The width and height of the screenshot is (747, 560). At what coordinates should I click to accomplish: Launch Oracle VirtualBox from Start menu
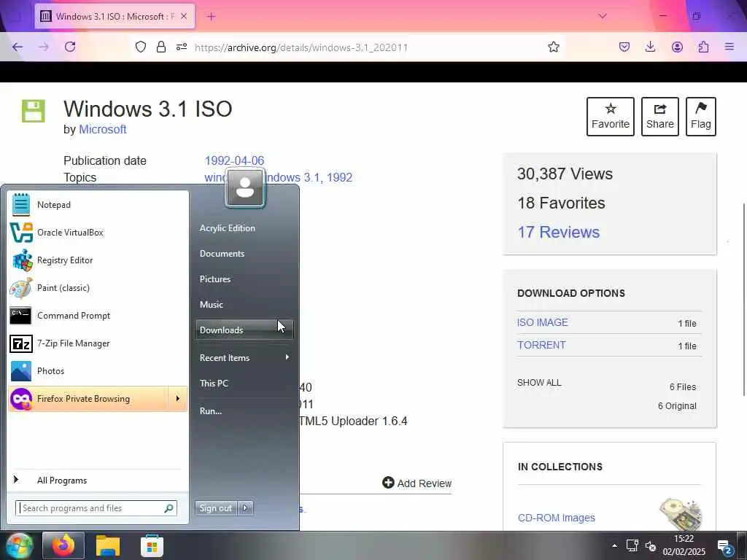click(98, 233)
